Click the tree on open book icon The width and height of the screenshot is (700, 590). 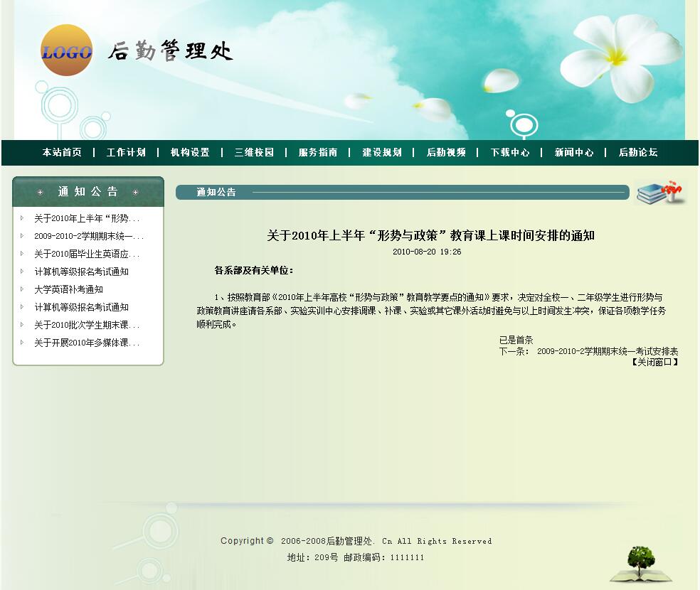click(641, 564)
